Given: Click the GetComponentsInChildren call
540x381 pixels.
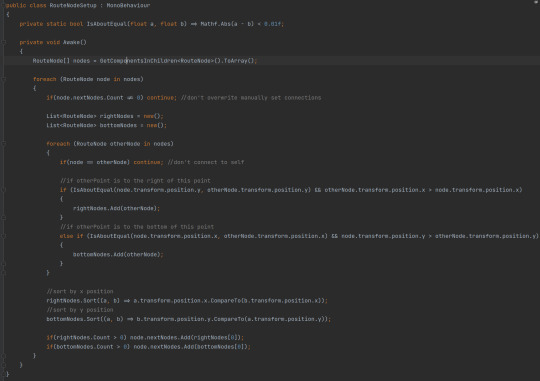Looking at the screenshot, I should click(138, 61).
